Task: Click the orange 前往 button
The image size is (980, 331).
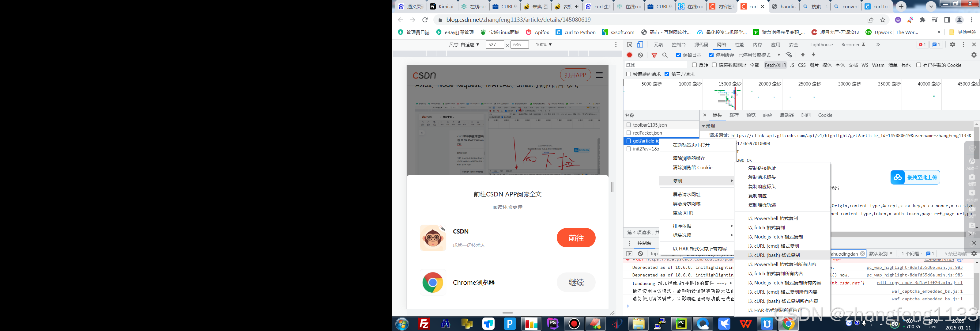Action: tap(576, 238)
